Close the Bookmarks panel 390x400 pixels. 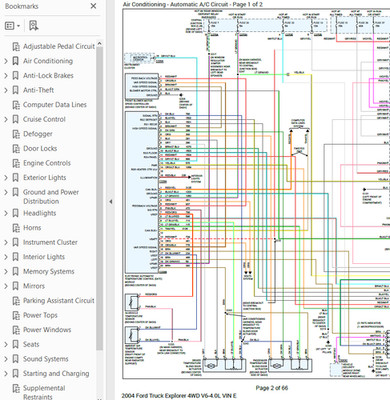(x=93, y=6)
